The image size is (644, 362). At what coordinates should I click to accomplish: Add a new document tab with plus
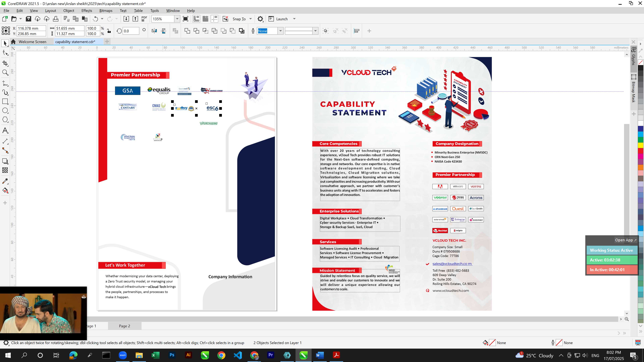click(107, 41)
